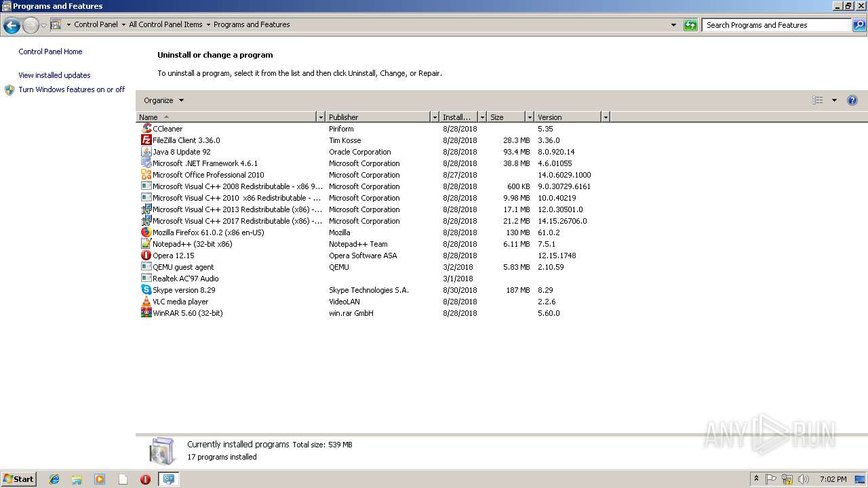
Task: Select the Visual C++ 2013 Redistributable icon
Action: click(x=146, y=209)
